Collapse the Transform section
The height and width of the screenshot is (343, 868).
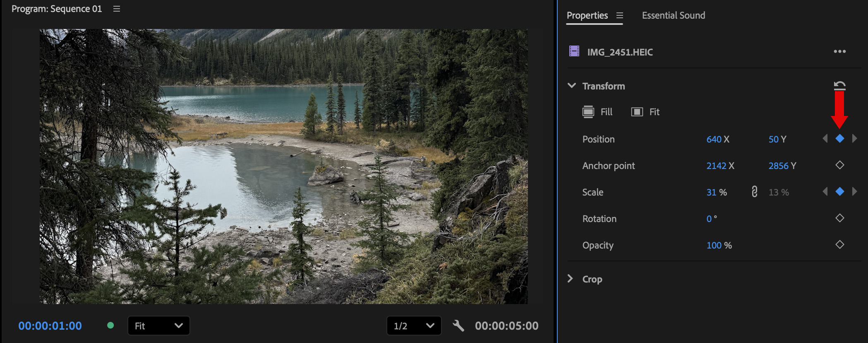(x=572, y=86)
